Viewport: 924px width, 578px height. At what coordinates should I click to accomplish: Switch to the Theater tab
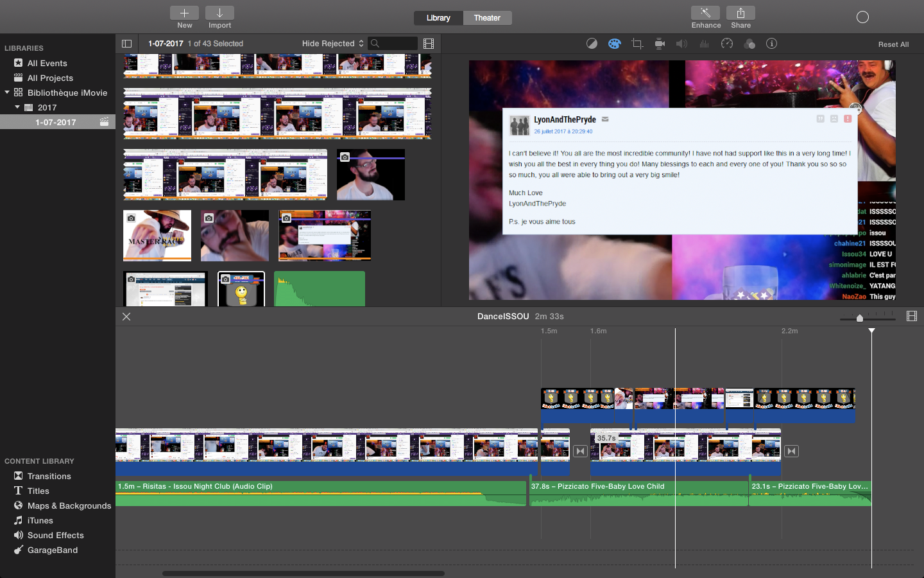[487, 18]
